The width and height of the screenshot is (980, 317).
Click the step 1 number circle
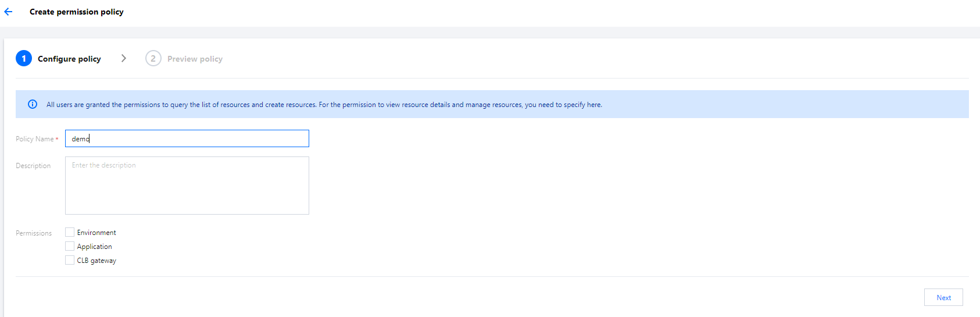pos(24,59)
